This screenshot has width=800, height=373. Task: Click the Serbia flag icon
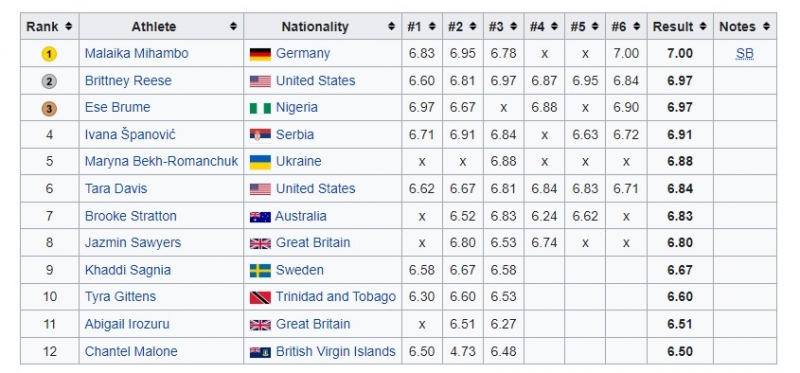(260, 135)
